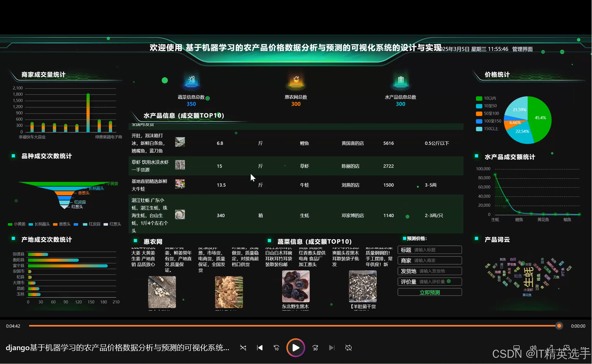Click the 刘燕的店 merchant cell
Viewport: 592px width, 364px height.
pos(350,185)
